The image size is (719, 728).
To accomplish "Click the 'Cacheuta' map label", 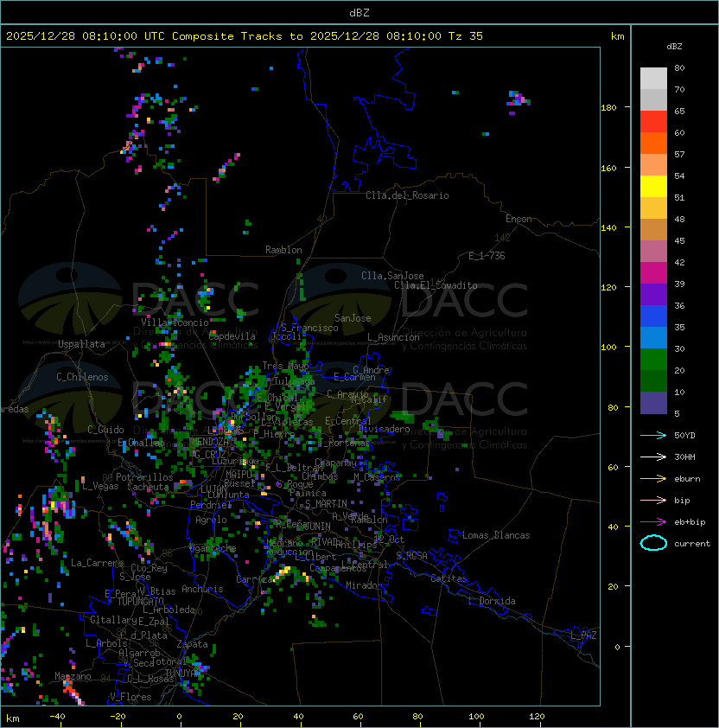I will [148, 487].
